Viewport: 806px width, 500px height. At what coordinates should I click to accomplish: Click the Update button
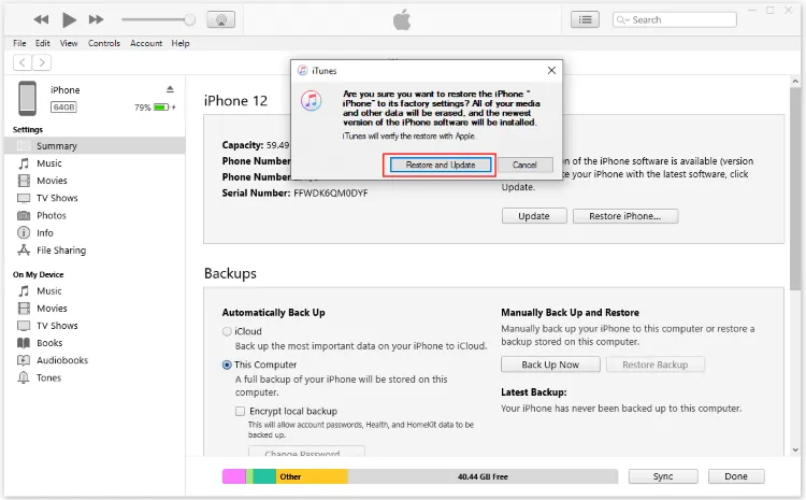point(534,216)
